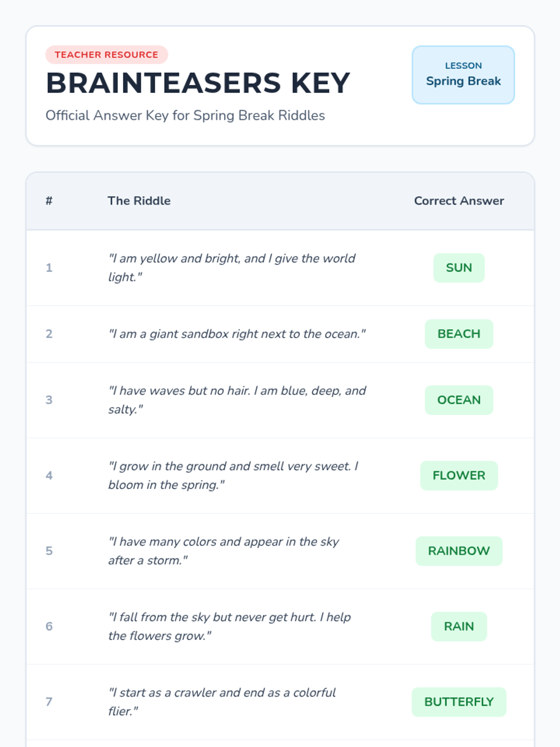560x747 pixels.
Task: Click the TEACHER RESOURCE badge
Action: (x=106, y=55)
